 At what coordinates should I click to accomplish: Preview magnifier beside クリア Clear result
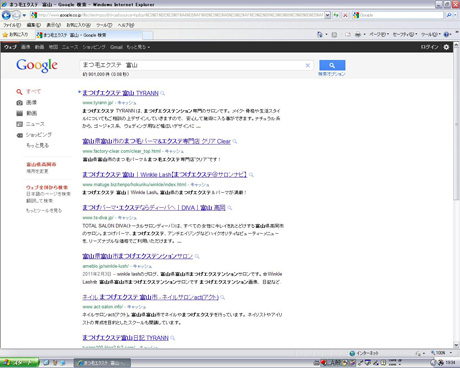pos(235,142)
